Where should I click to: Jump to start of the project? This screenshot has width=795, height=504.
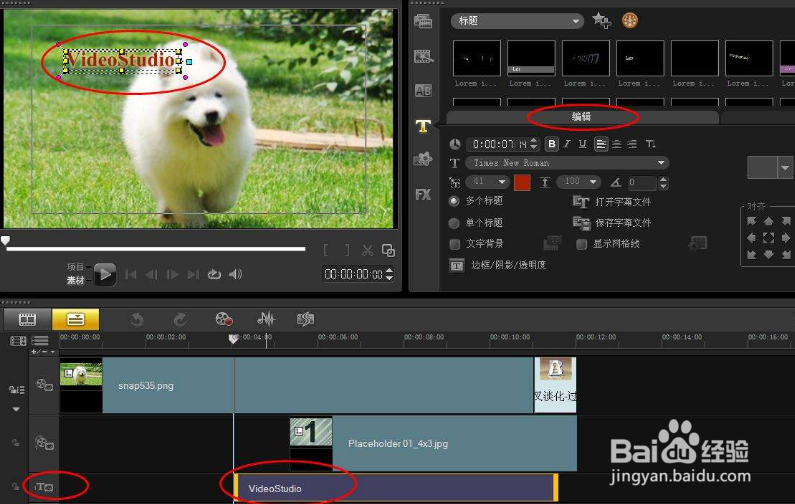pyautogui.click(x=131, y=274)
